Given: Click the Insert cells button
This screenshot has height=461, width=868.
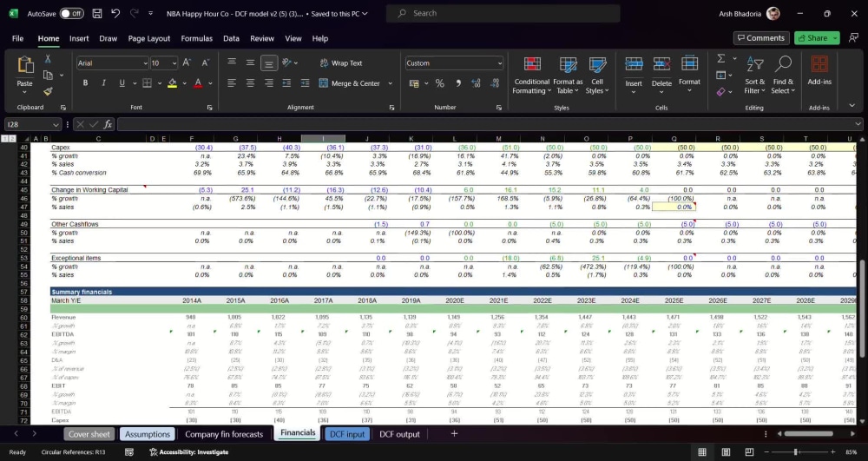Looking at the screenshot, I should click(634, 75).
